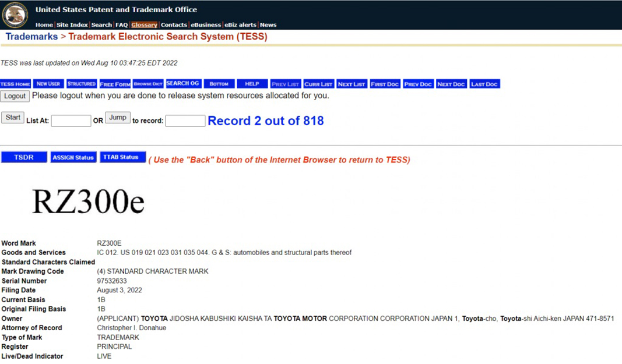The image size is (622, 364).
Task: Go to Last Doc button
Action: coord(484,84)
